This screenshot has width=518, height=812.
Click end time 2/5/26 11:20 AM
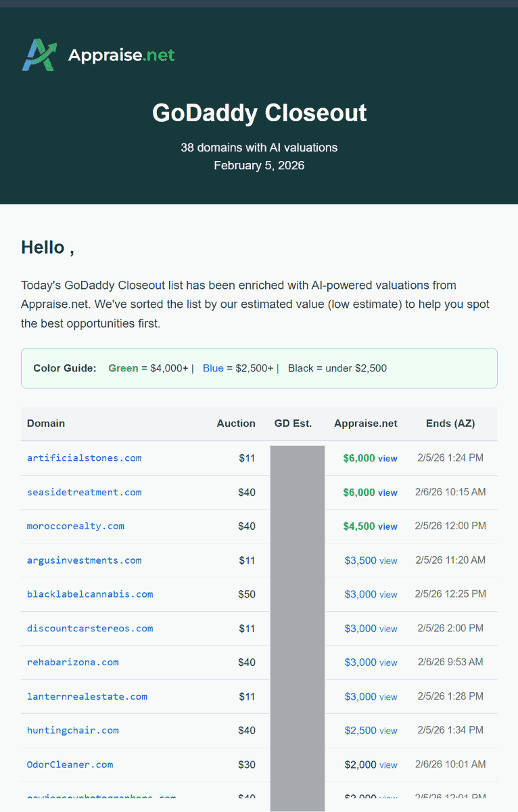(x=450, y=560)
